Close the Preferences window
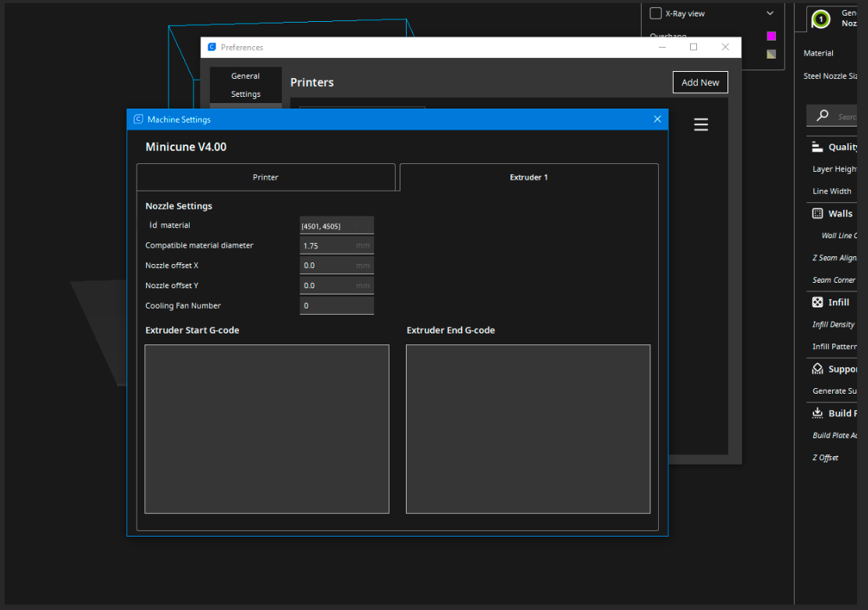 point(725,47)
